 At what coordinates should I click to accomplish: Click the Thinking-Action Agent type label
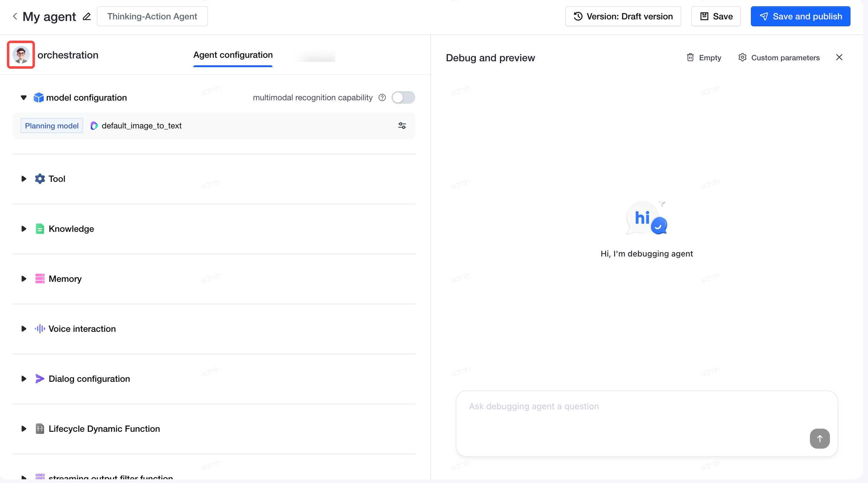[152, 16]
